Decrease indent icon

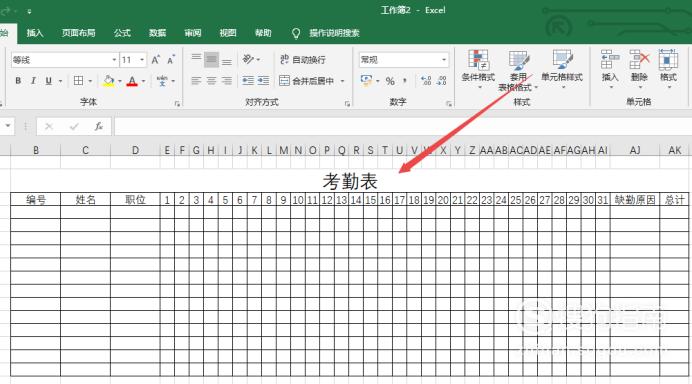coord(248,81)
